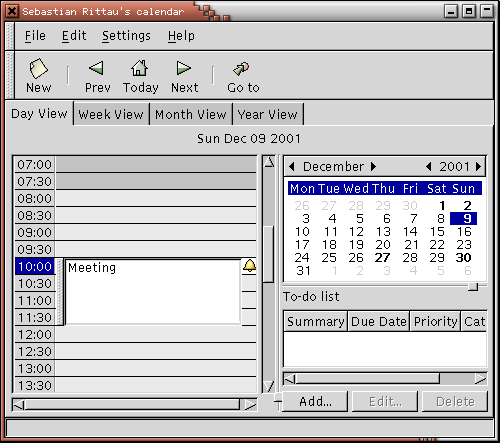Click the day view vertical scrollbar thumb
This screenshot has width=500, height=443.
click(x=268, y=255)
